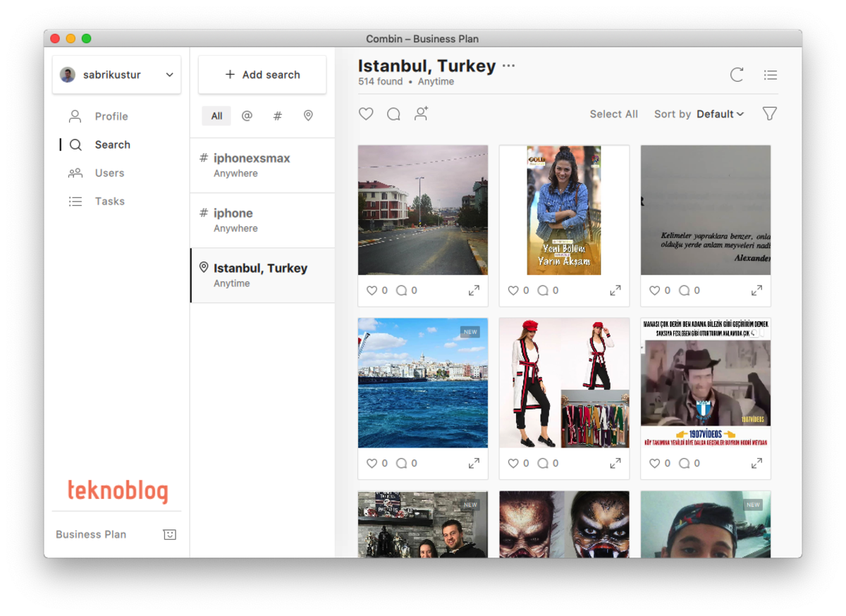Filter searches by @ user type

click(247, 116)
